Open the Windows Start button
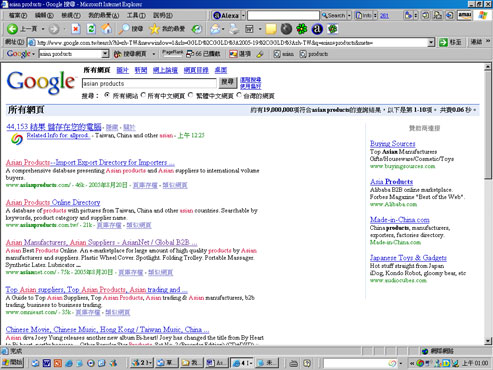This screenshot has width=493, height=370. pyautogui.click(x=12, y=362)
